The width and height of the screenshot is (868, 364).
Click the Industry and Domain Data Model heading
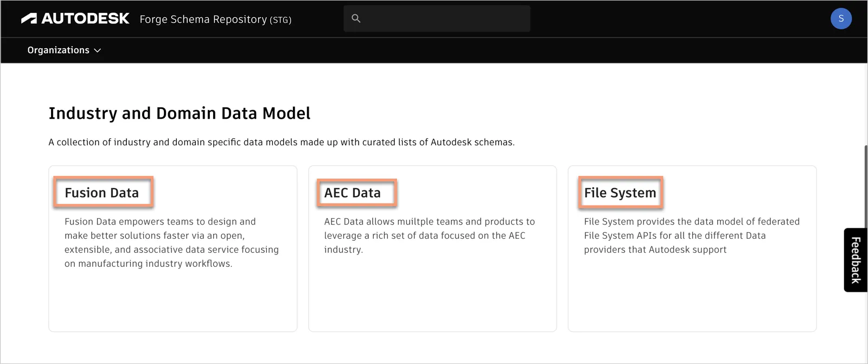180,113
